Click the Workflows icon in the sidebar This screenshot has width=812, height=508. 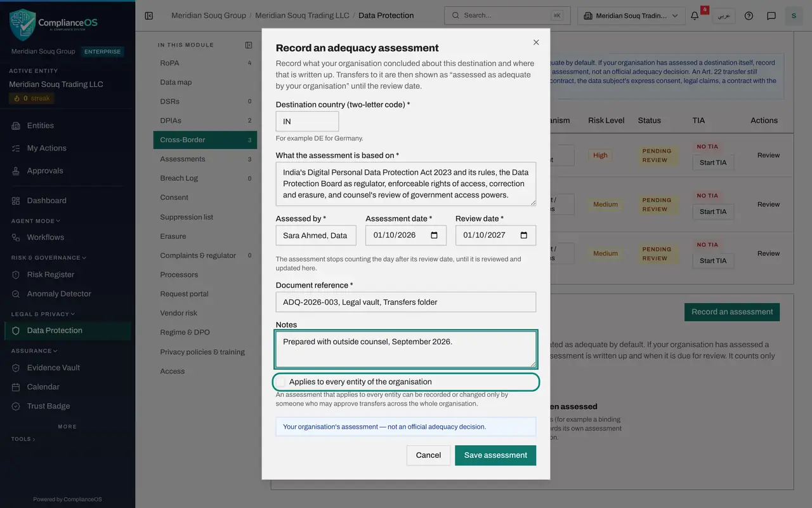pos(16,237)
